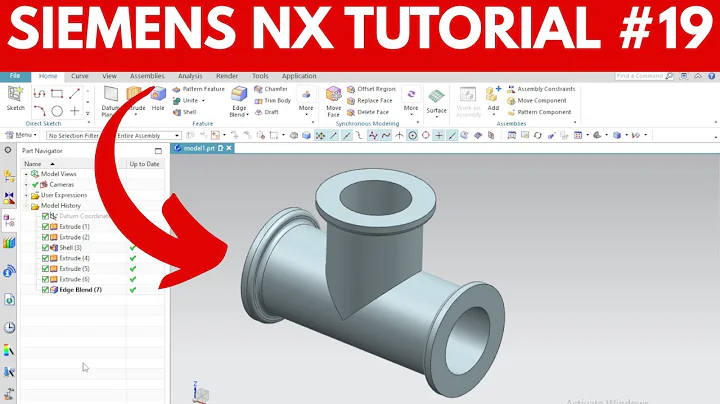
Task: Select the Circle sketch tool
Action: pyautogui.click(x=57, y=111)
